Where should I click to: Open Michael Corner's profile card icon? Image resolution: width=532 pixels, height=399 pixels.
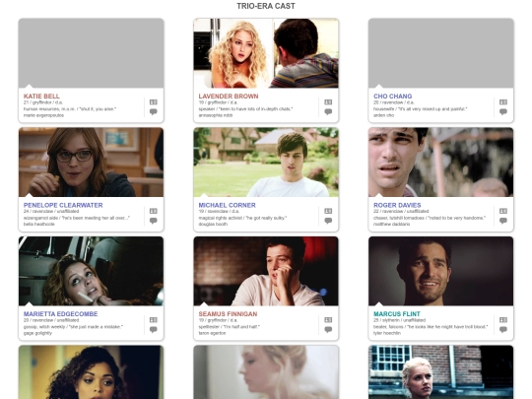pyautogui.click(x=328, y=211)
